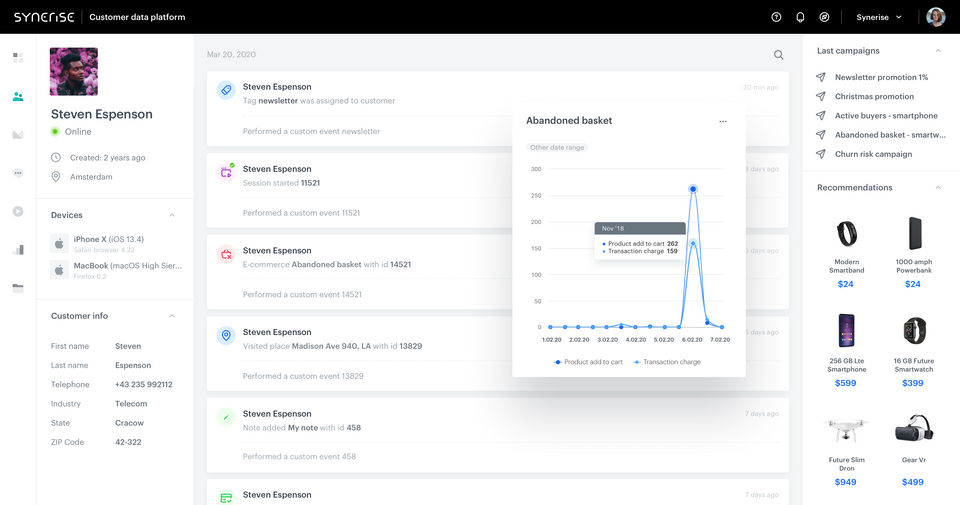Click the Apple icon for MacBook
960x505 pixels.
tap(59, 270)
